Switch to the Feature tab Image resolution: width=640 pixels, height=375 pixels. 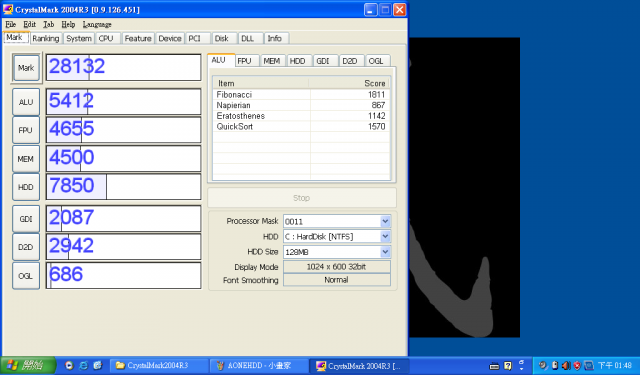[138, 38]
